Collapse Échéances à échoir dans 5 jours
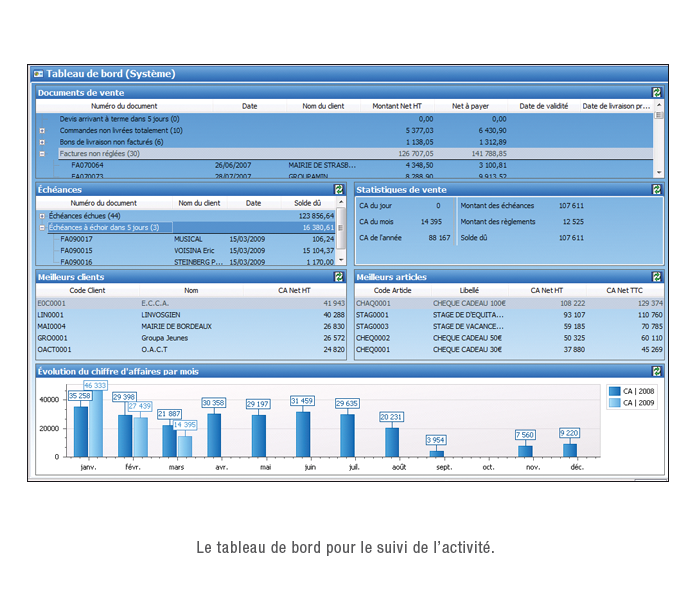Image resolution: width=700 pixels, height=600 pixels. pyautogui.click(x=42, y=228)
